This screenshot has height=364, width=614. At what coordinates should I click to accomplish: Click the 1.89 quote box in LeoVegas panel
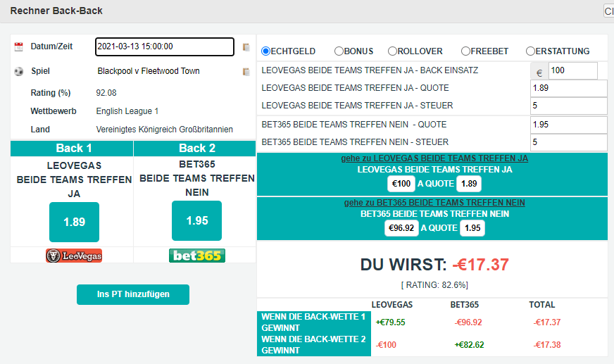click(469, 184)
